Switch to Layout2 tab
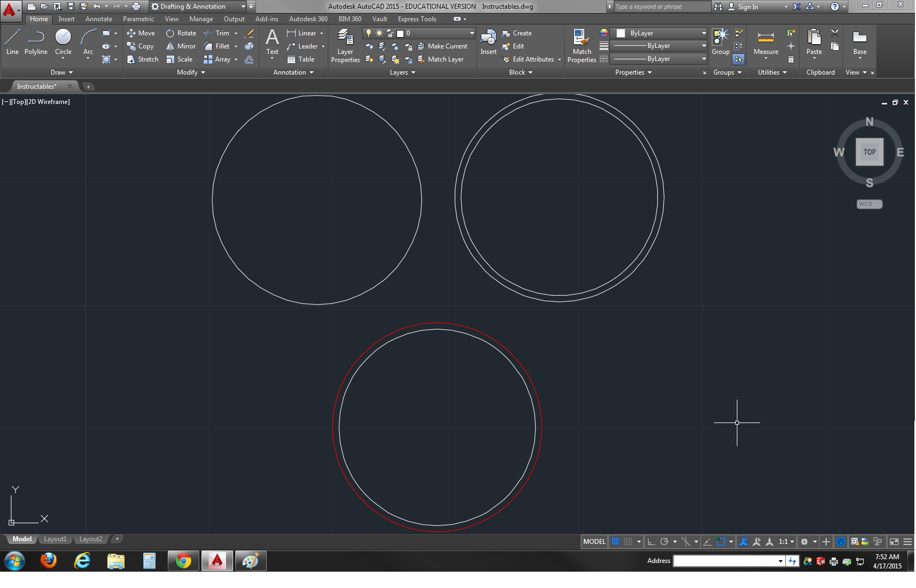The width and height of the screenshot is (916, 588). pos(90,539)
